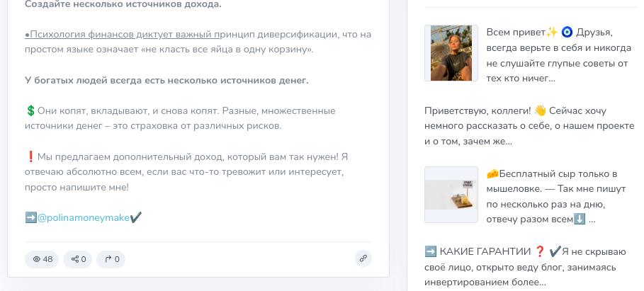Screen dimensions: 644x291
Task: Click the check mark emoji after @polinamoneymake
Action: click(x=135, y=217)
